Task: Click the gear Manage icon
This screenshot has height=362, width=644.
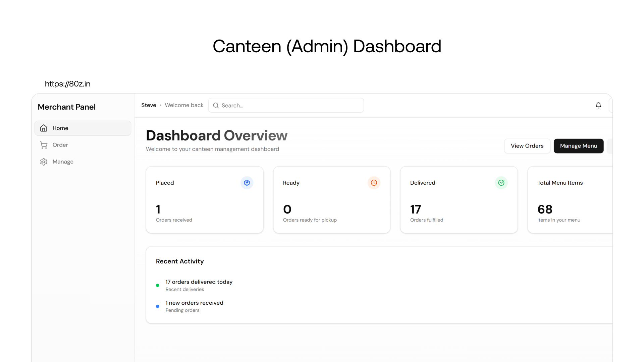Action: pyautogui.click(x=44, y=162)
